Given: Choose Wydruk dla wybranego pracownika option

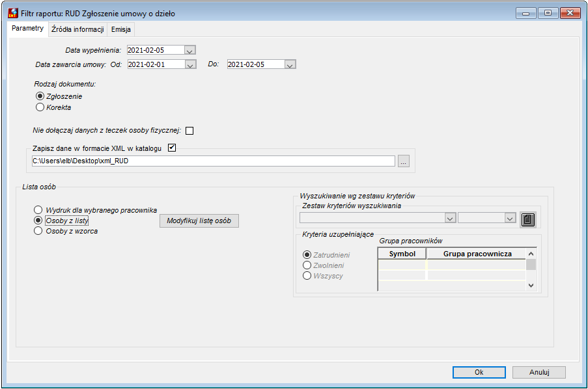Looking at the screenshot, I should coord(38,210).
